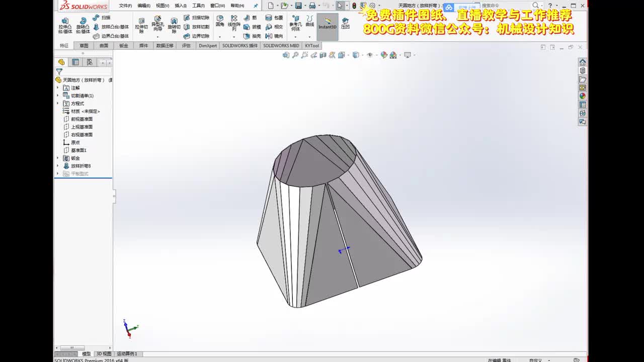Screen dimensions: 644x362
Task: Choose the 放样切割 lofted cut tool
Action: point(196,27)
